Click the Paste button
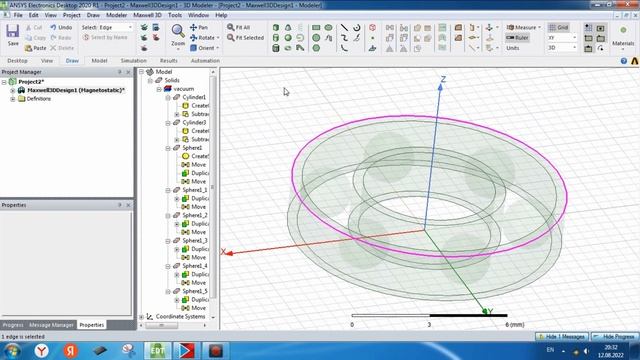Image resolution: width=640 pixels, height=360 pixels. (x=35, y=48)
